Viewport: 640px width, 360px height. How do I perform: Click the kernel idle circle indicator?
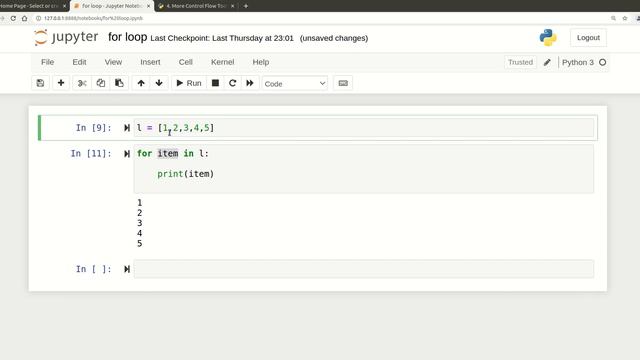[x=602, y=62]
